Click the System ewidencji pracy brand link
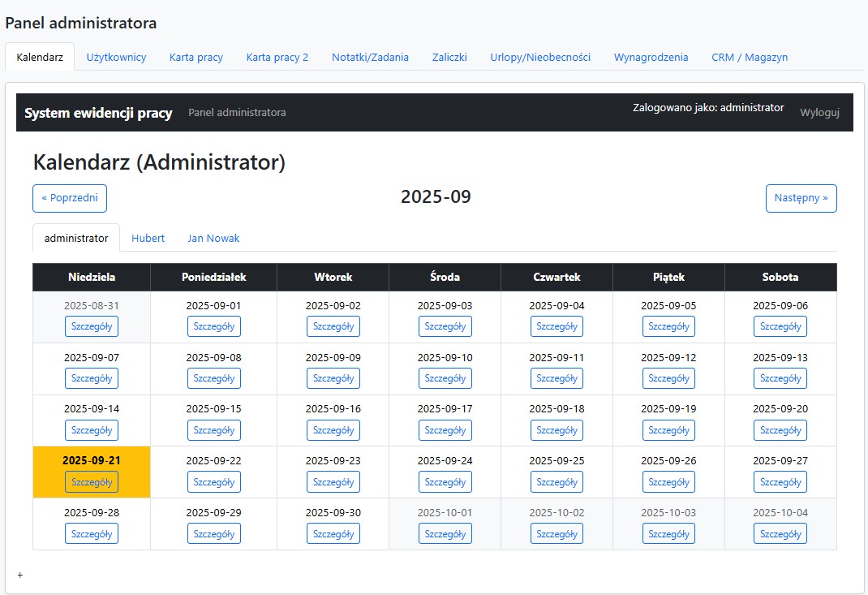The image size is (868, 595). [x=98, y=113]
